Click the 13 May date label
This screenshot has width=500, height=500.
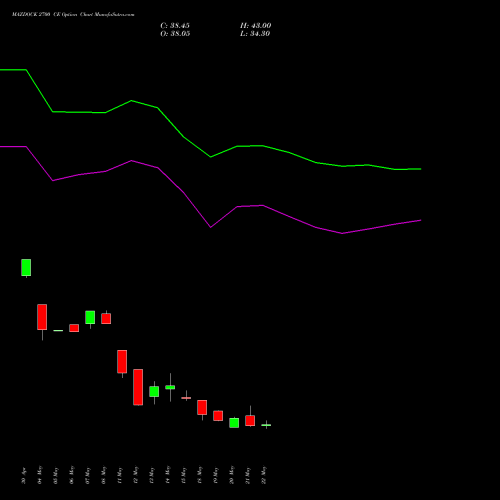point(152,475)
